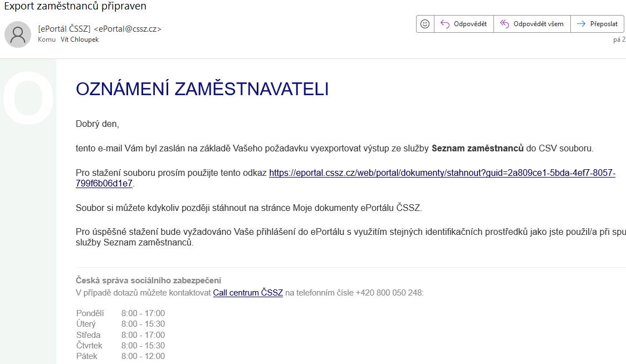Click the phone number +420 800 050 248
Screen dimensions: 626x364
[389, 293]
